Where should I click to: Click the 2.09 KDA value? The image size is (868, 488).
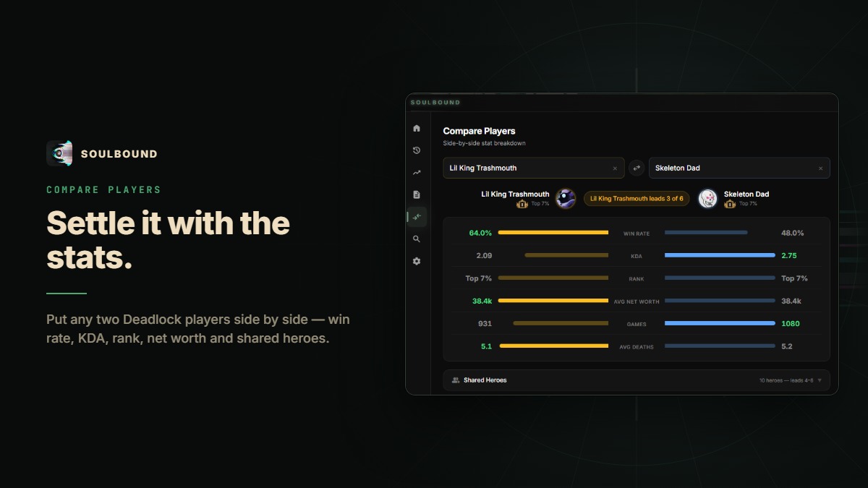(484, 255)
